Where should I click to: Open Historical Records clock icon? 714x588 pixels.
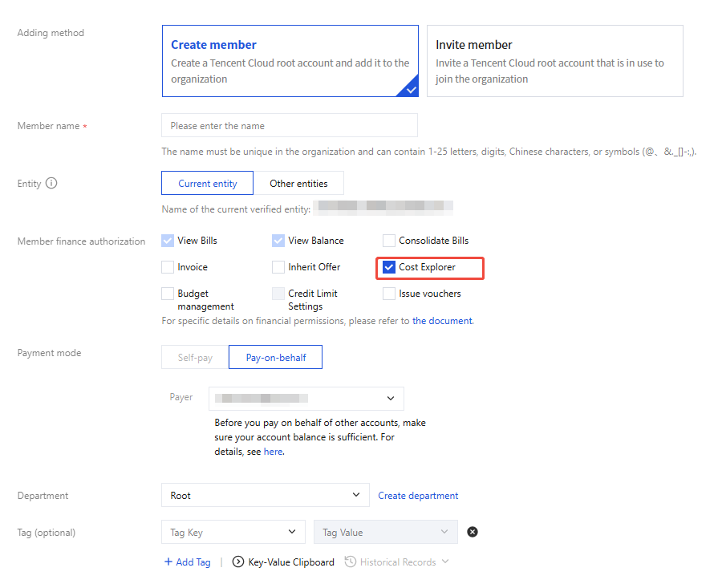[x=351, y=562]
